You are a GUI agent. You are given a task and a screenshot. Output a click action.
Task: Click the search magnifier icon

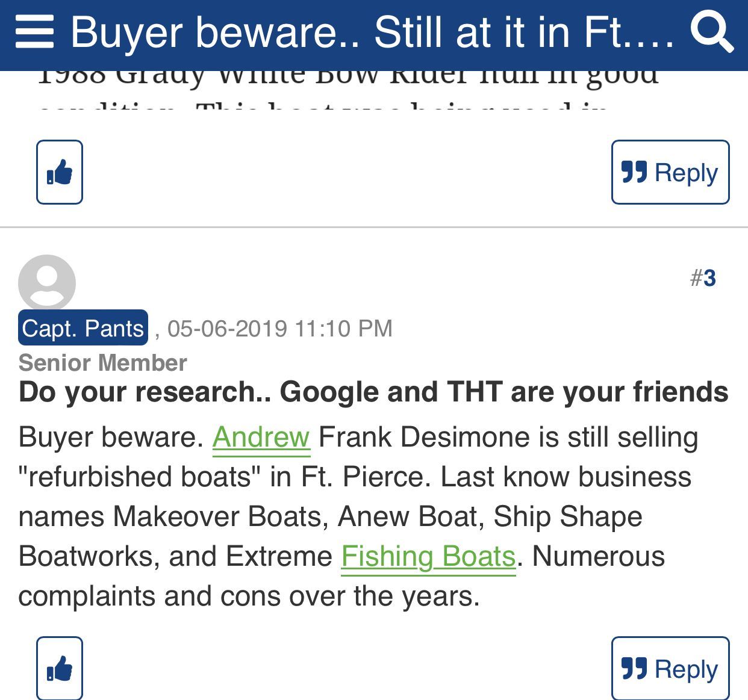click(712, 32)
